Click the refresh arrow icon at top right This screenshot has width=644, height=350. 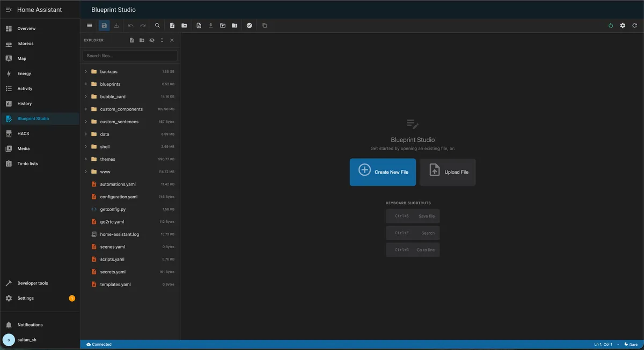(x=635, y=26)
